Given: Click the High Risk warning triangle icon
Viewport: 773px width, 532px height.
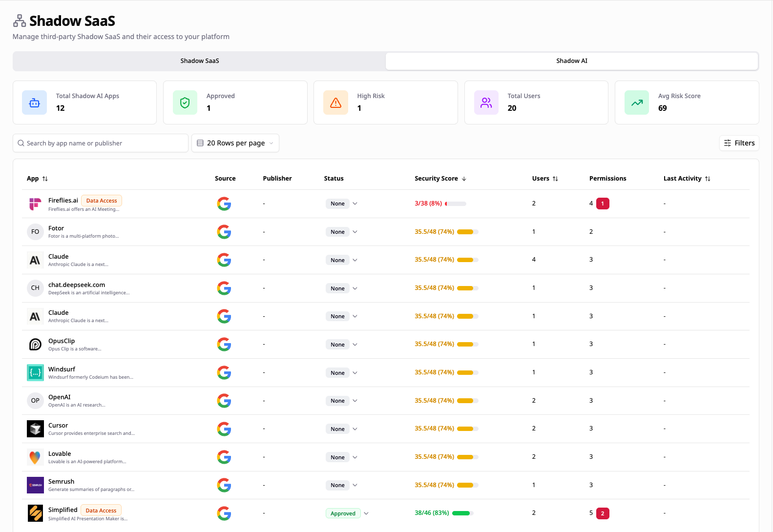Looking at the screenshot, I should pyautogui.click(x=335, y=102).
